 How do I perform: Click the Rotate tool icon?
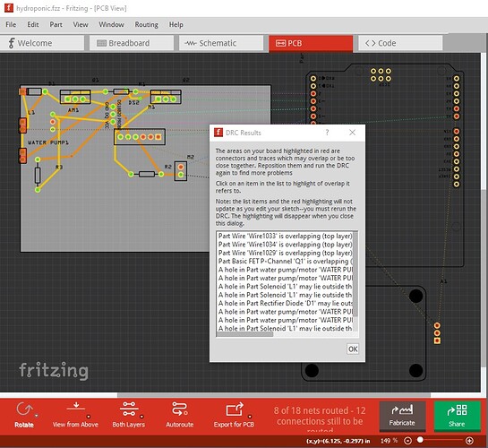pos(24,409)
